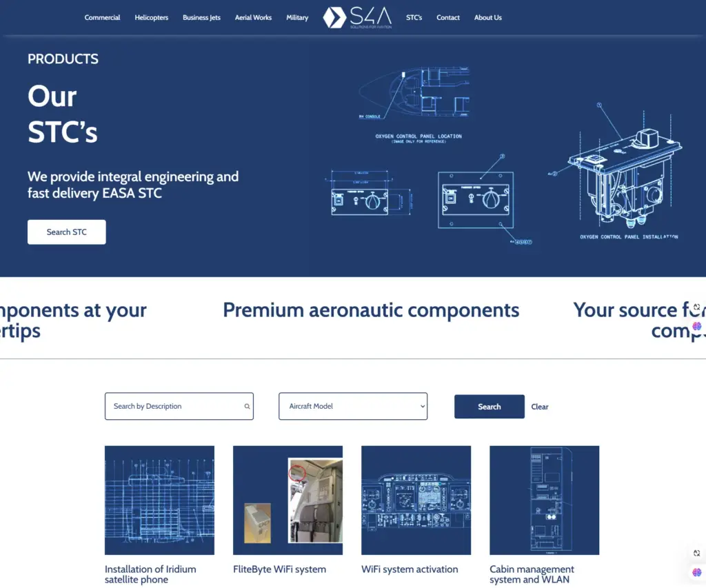Click the brain icon beside the Cabin management card
The height and width of the screenshot is (588, 706).
(697, 572)
